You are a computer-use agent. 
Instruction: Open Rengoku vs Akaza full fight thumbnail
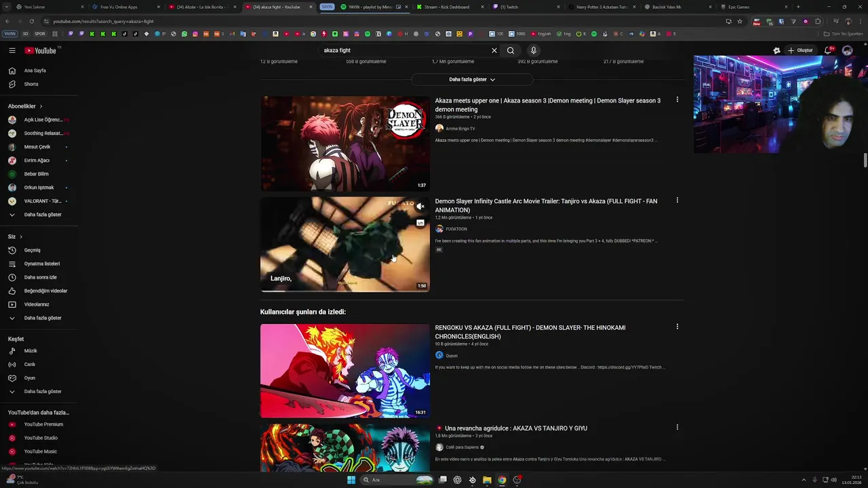pyautogui.click(x=345, y=371)
